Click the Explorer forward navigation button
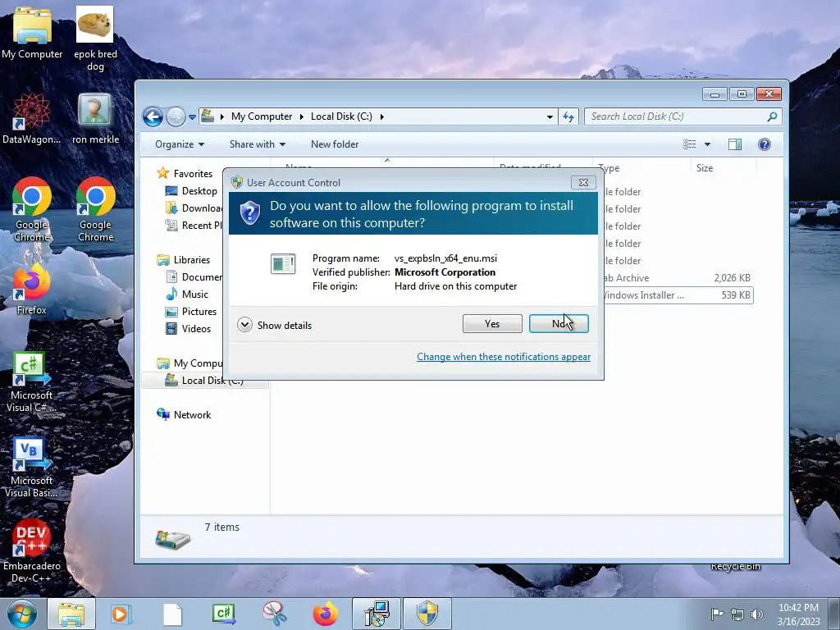Viewport: 840px width, 630px height. 176,116
